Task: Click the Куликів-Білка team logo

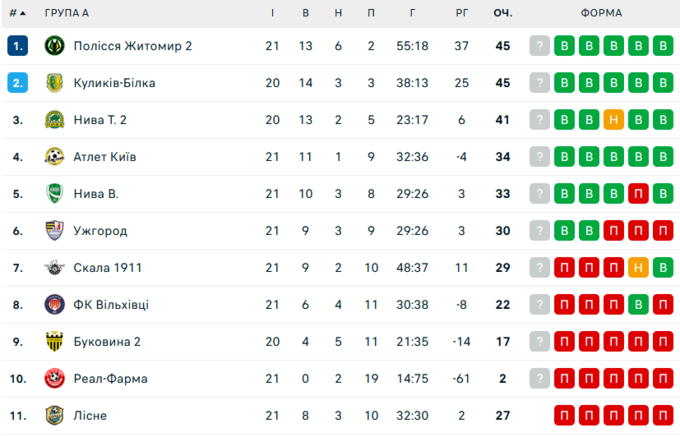Action: [x=55, y=83]
